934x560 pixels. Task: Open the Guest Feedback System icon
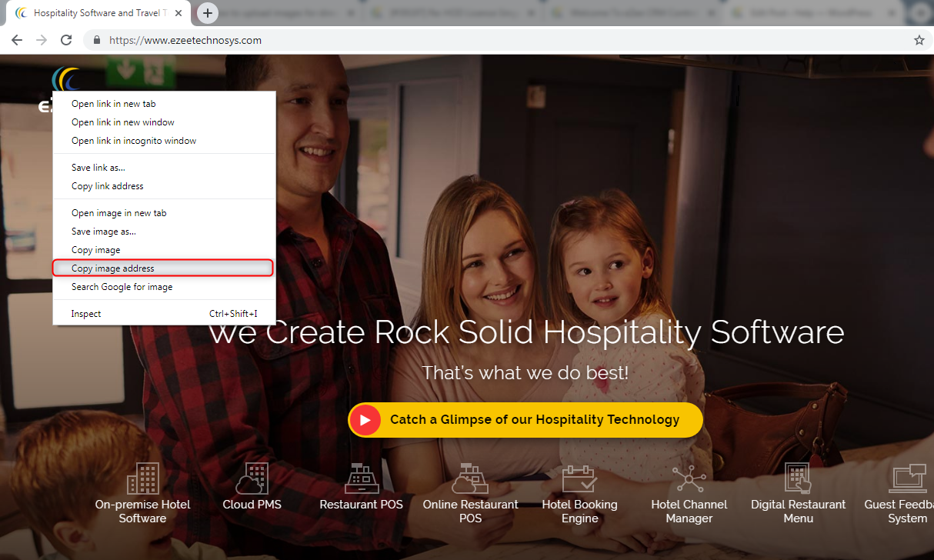point(908,478)
